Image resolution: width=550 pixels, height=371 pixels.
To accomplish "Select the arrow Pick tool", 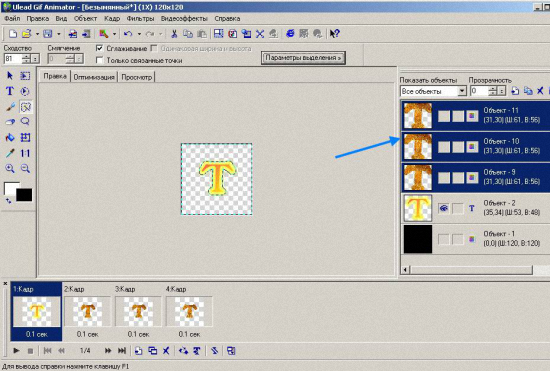I will 10,76.
